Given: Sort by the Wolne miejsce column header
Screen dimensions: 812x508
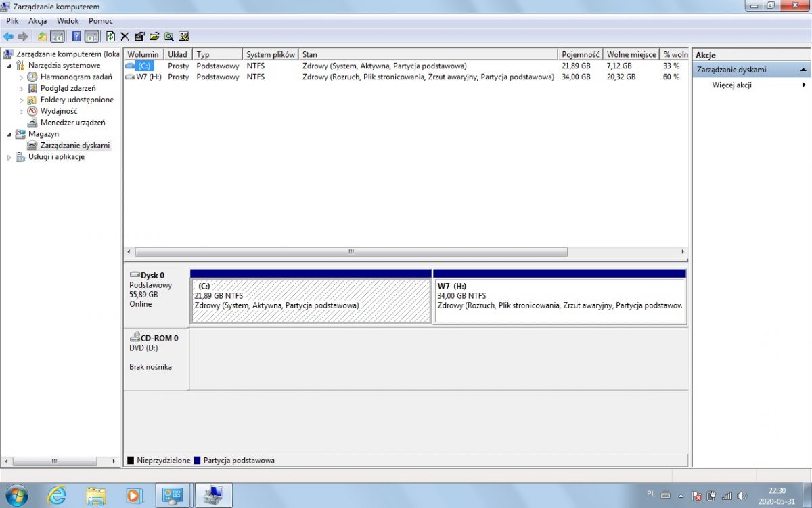Looking at the screenshot, I should click(631, 54).
